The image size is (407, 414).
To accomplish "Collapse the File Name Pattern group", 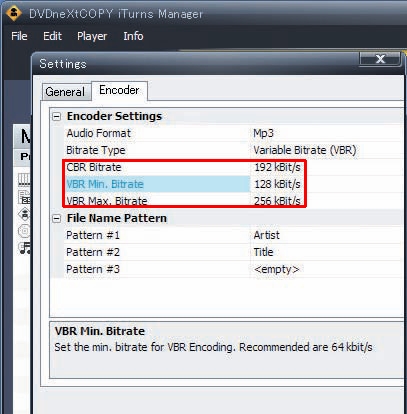I will pos(57,219).
